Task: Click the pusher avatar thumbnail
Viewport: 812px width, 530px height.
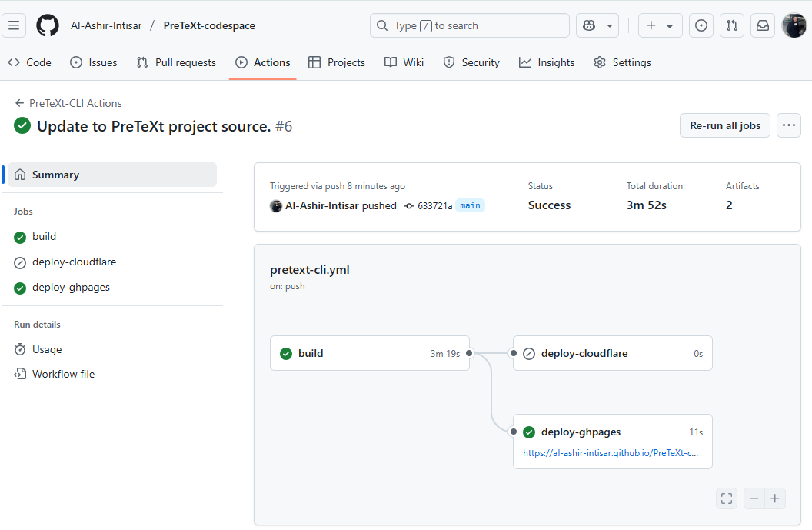Action: coord(276,205)
